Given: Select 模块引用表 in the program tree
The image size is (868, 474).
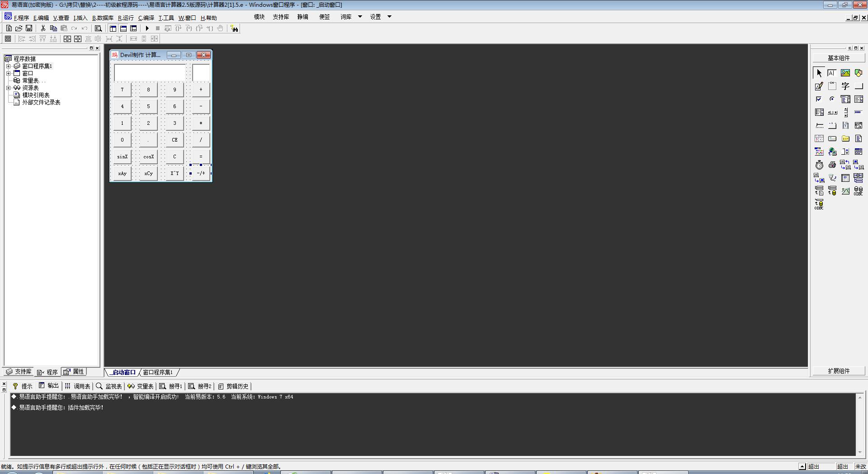Looking at the screenshot, I should coord(36,95).
